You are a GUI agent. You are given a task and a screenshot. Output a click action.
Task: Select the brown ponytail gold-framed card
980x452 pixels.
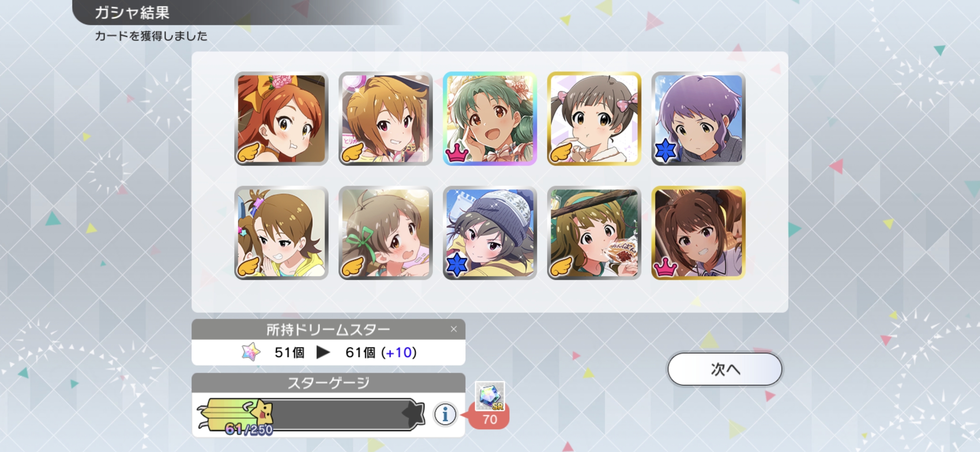698,233
